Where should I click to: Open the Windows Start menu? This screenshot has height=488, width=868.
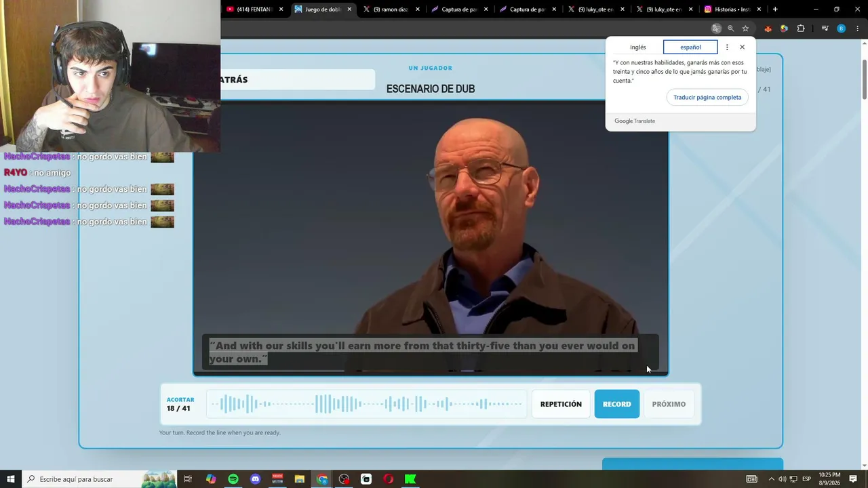pyautogui.click(x=11, y=479)
